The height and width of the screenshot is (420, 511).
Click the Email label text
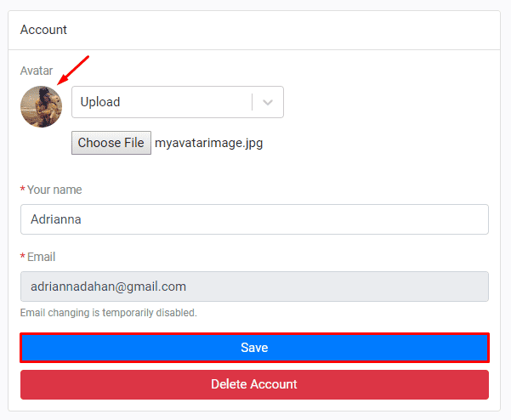(x=41, y=257)
